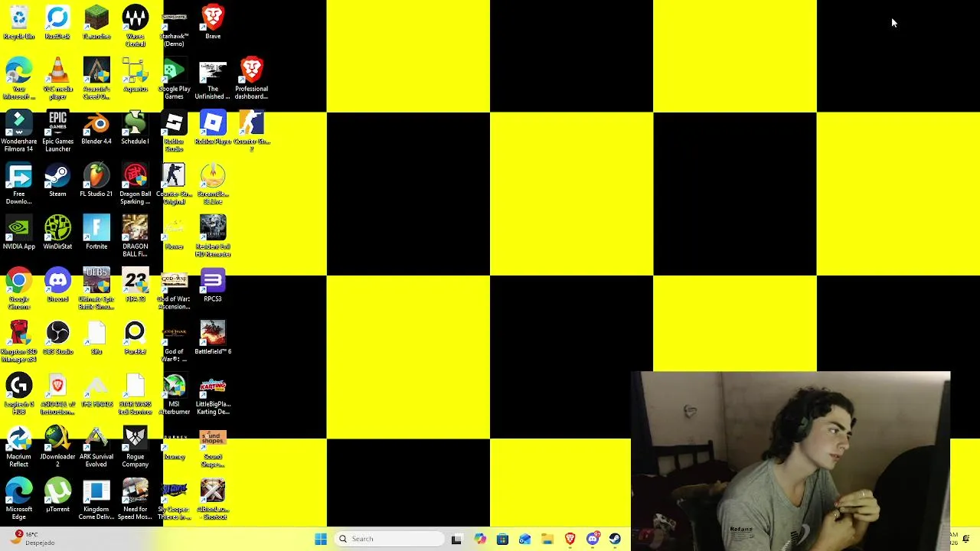Select THE FINALS desktop shortcut
980x551 pixels.
96,391
